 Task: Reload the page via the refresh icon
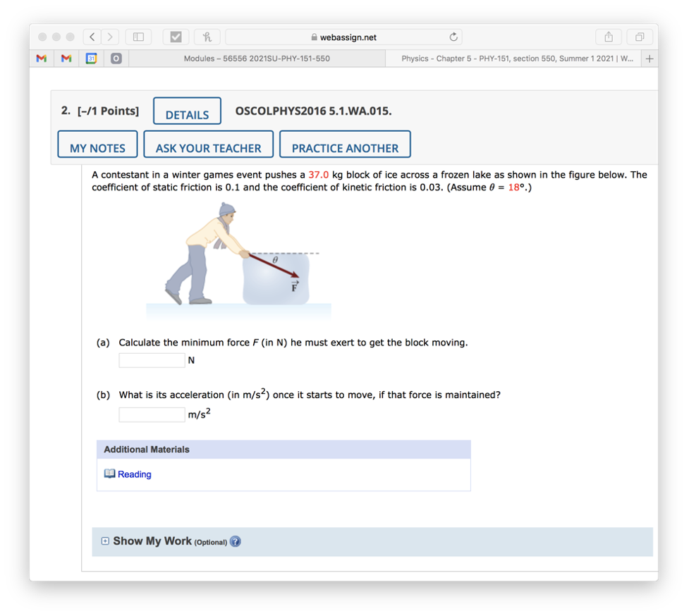(453, 37)
